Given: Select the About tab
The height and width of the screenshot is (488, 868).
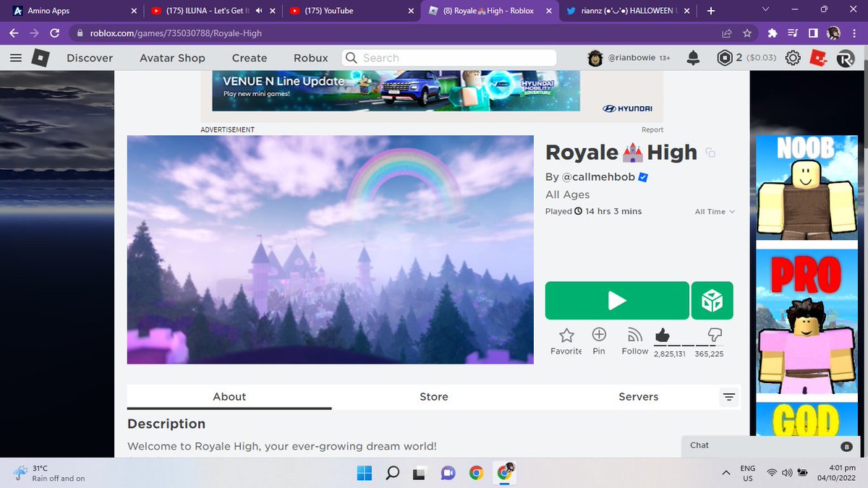Looking at the screenshot, I should [229, 397].
